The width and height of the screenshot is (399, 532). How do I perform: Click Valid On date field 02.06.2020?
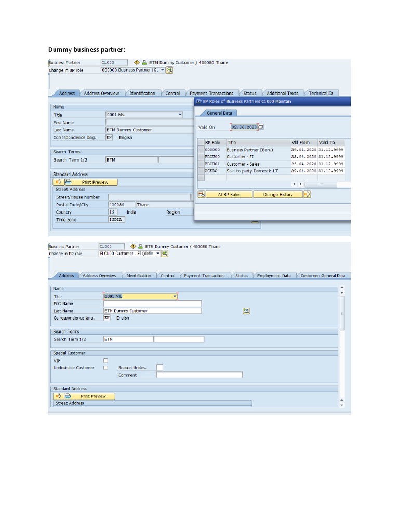(x=244, y=127)
